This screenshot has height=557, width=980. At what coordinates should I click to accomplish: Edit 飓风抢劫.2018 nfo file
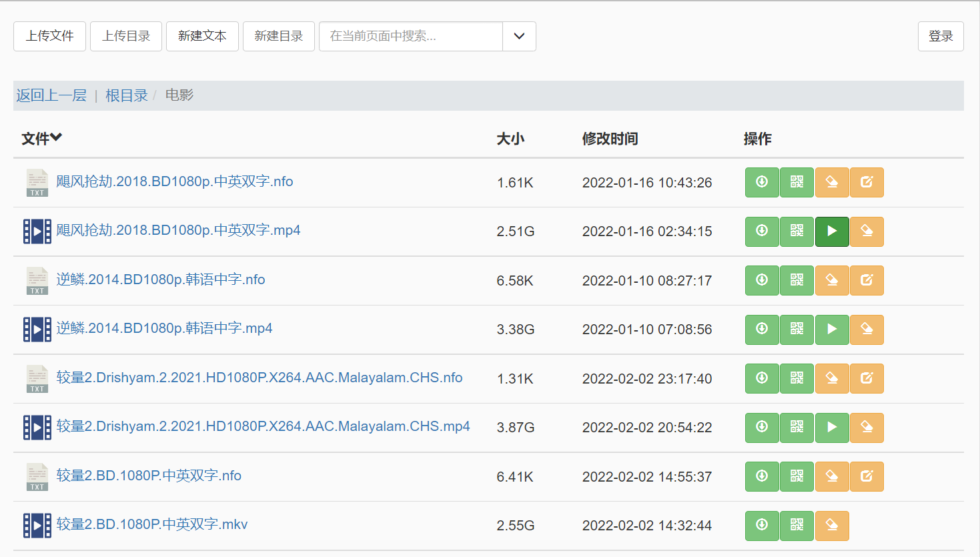tap(867, 182)
